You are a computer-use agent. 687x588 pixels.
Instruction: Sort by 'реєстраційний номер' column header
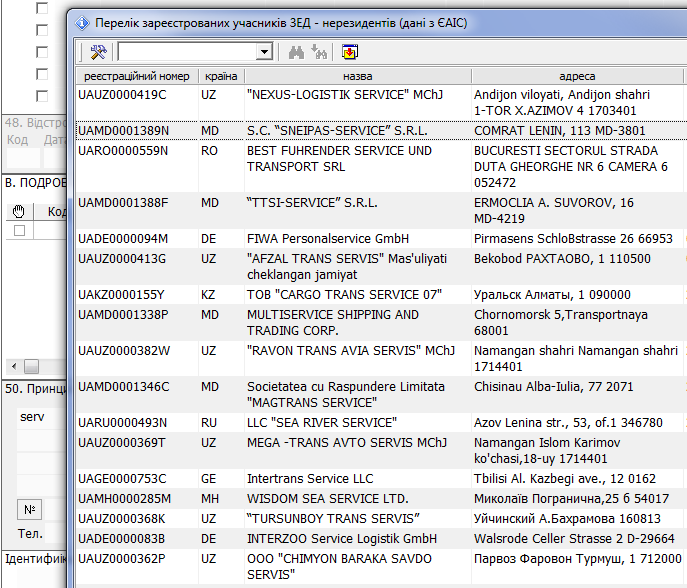click(x=137, y=76)
